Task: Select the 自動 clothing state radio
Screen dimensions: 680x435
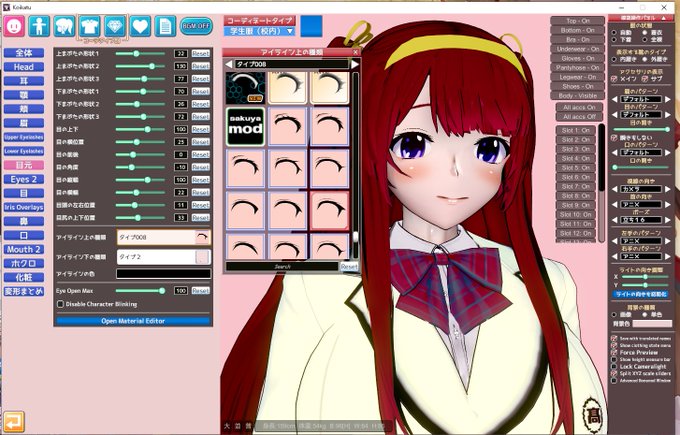Action: [x=614, y=33]
